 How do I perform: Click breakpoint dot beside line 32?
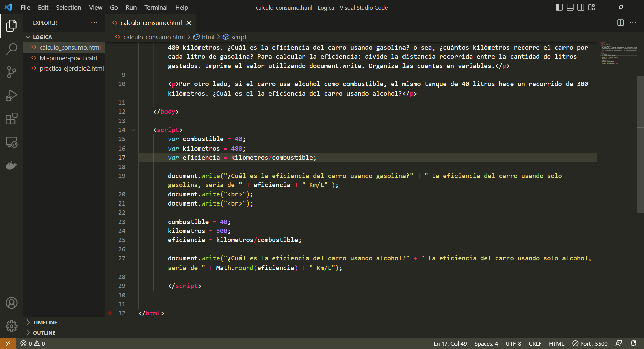110,313
